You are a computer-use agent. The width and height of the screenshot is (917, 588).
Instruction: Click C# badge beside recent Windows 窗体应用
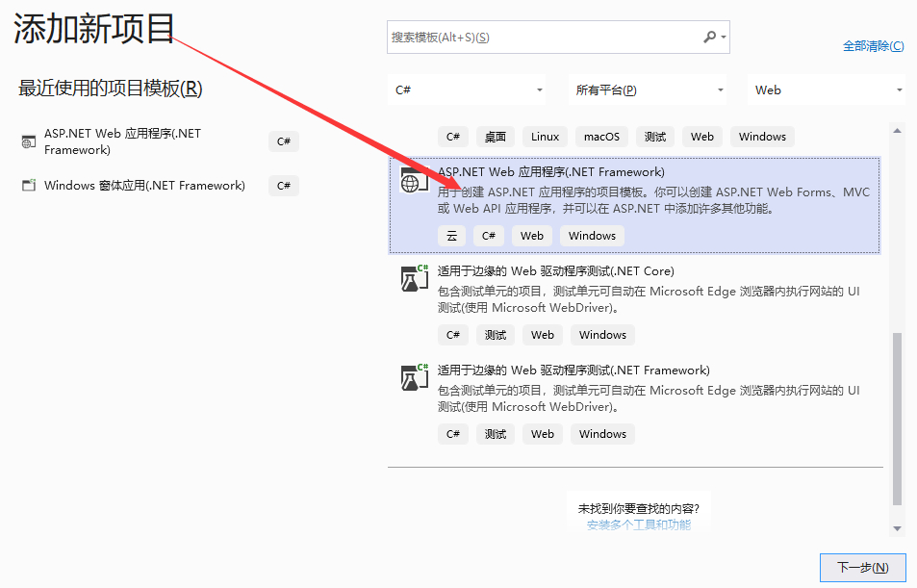click(x=284, y=186)
